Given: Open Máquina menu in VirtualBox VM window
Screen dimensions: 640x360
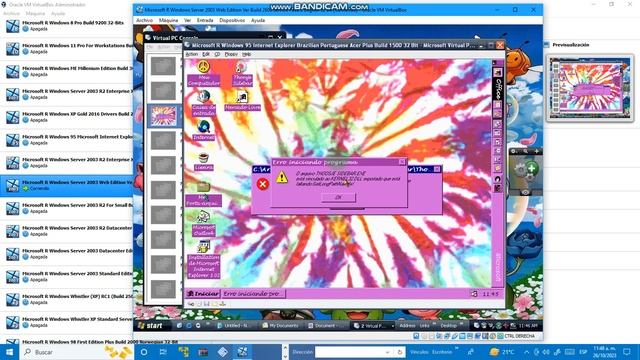Looking at the screenshot, I should pos(168,20).
